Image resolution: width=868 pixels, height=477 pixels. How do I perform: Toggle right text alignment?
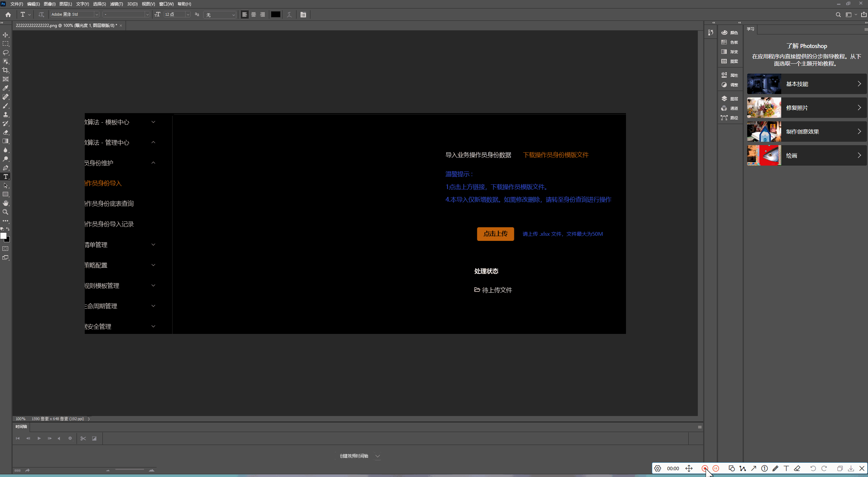point(262,14)
